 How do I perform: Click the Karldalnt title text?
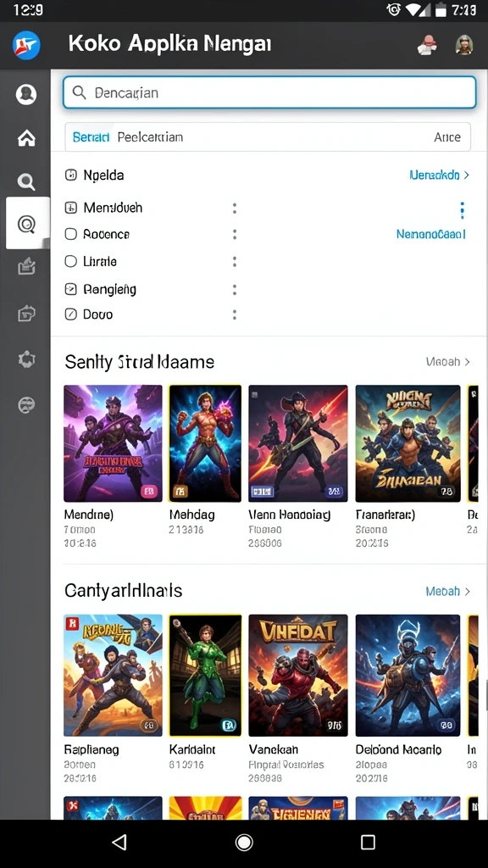(x=192, y=749)
